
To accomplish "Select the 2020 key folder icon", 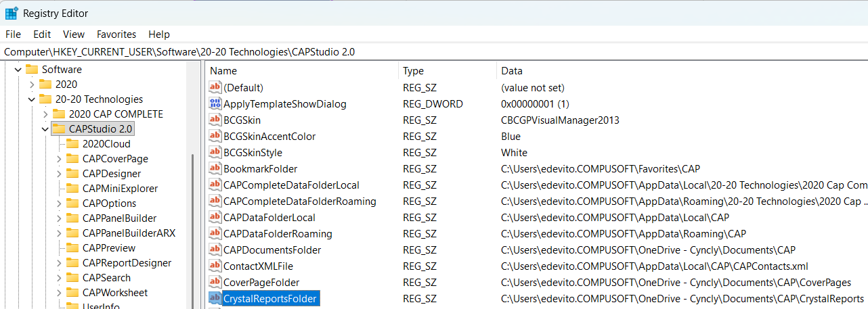I will (45, 84).
